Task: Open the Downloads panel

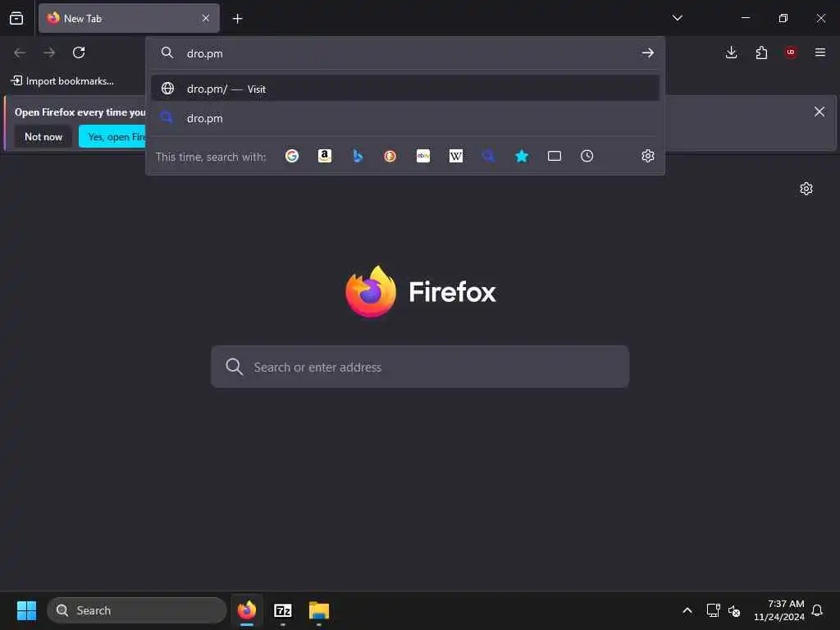Action: pyautogui.click(x=731, y=52)
